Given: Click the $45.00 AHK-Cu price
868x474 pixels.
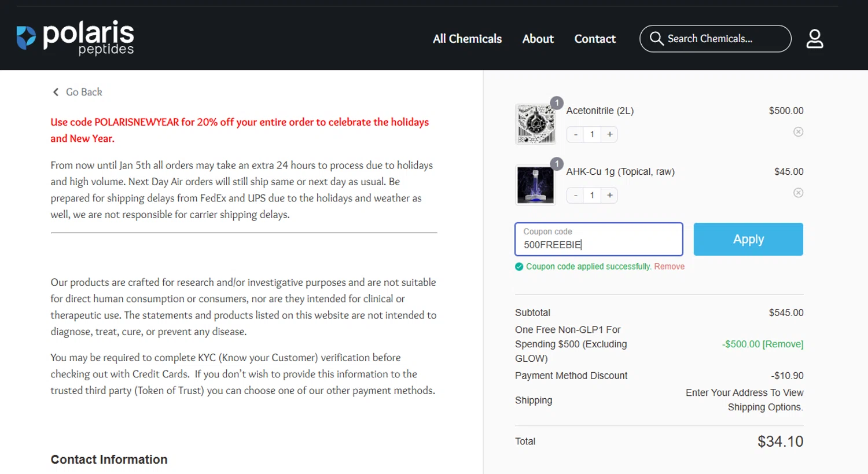Looking at the screenshot, I should tap(789, 171).
